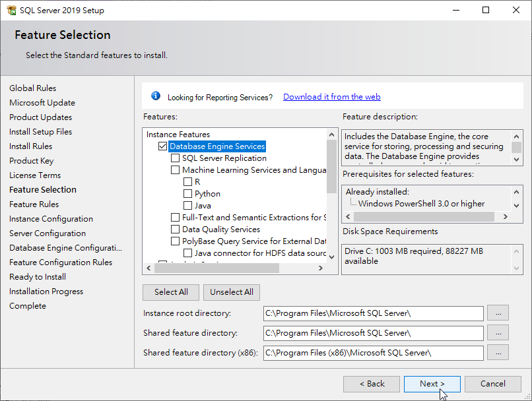
Task: Cancel the setup wizard
Action: pos(493,384)
